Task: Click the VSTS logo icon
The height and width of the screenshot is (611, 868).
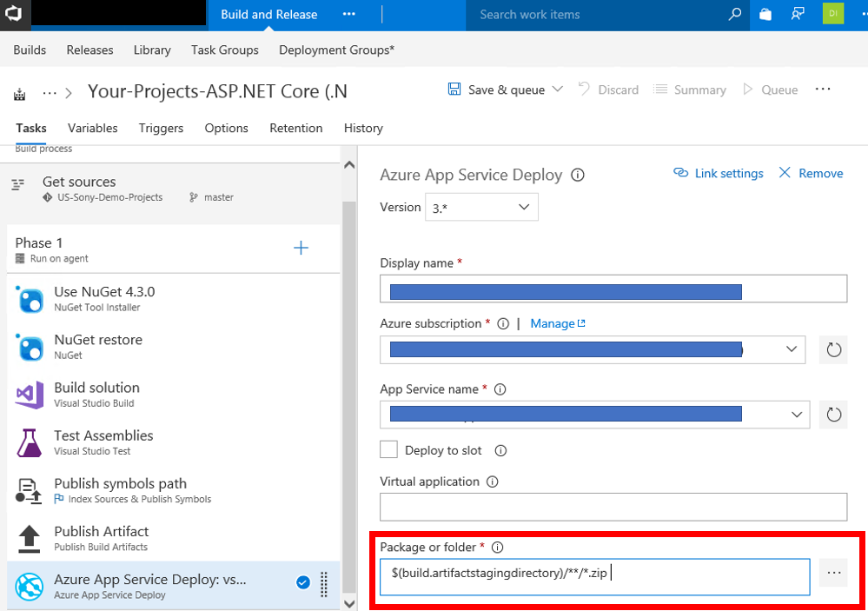Action: point(13,13)
